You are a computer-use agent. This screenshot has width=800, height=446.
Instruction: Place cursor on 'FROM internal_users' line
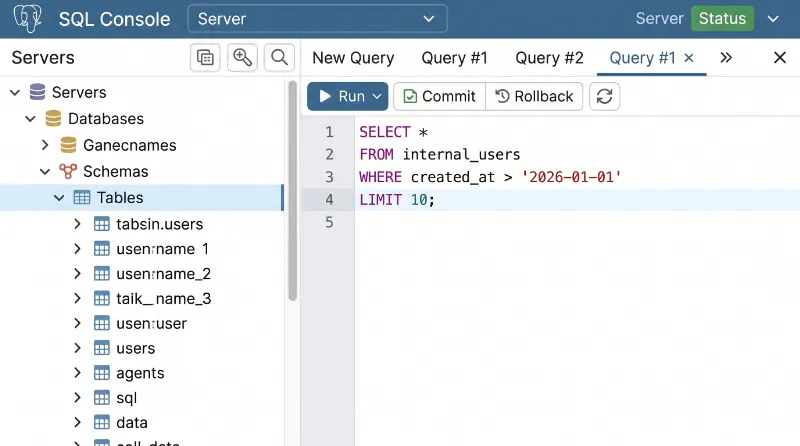coord(440,155)
